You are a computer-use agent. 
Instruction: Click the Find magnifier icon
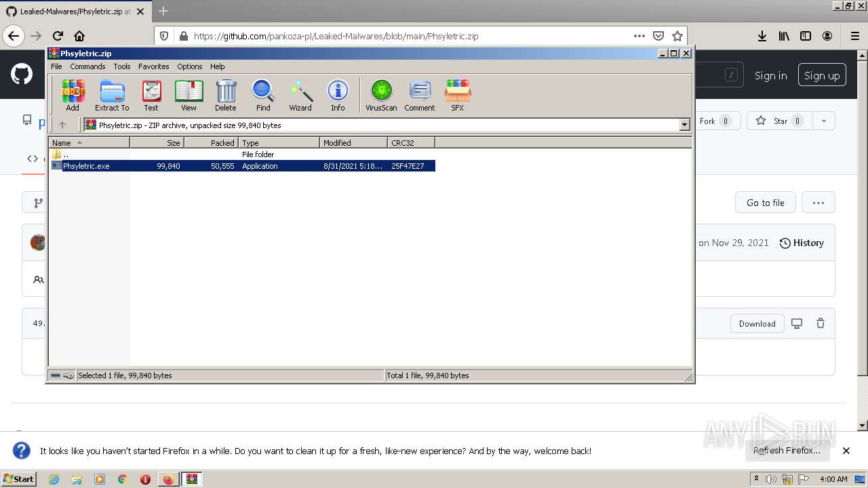pos(263,95)
